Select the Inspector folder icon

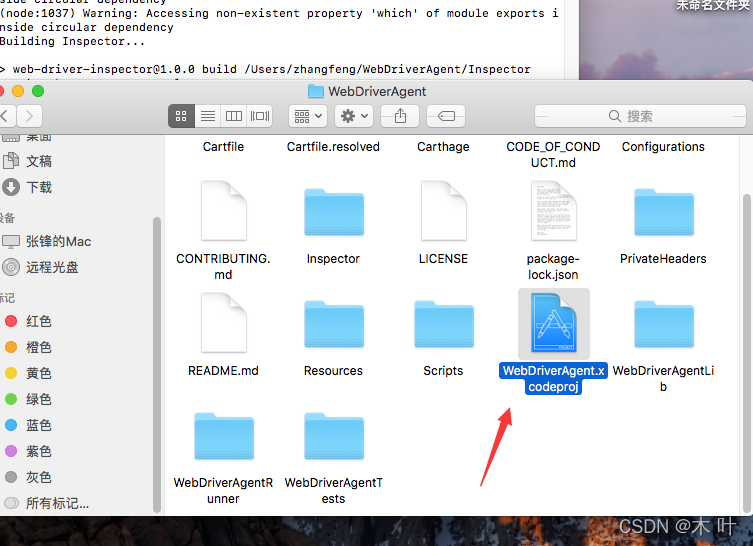[334, 212]
